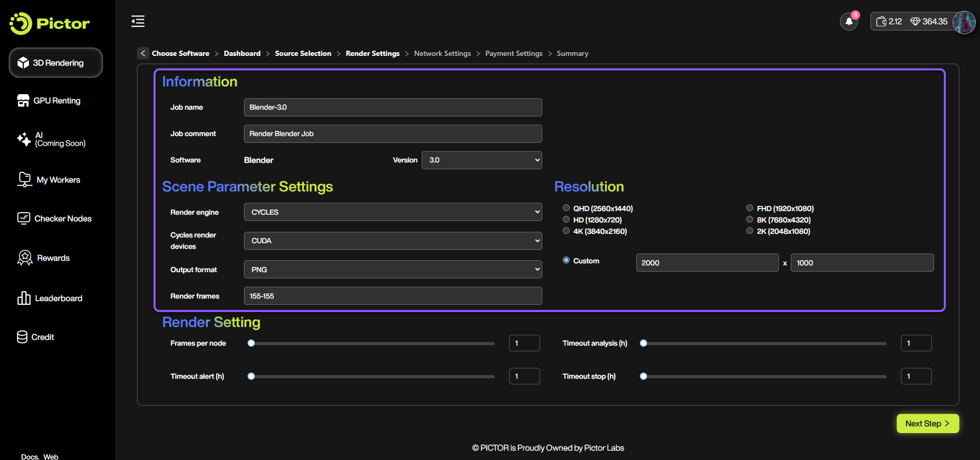Screen dimensions: 980x460
Task: Click the Frames per node slider handle
Action: pyautogui.click(x=251, y=343)
